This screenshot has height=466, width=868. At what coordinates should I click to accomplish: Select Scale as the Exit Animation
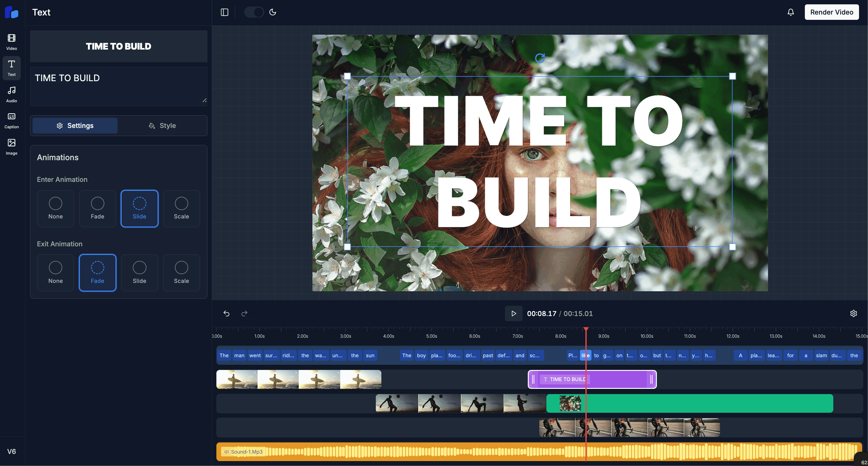point(181,272)
